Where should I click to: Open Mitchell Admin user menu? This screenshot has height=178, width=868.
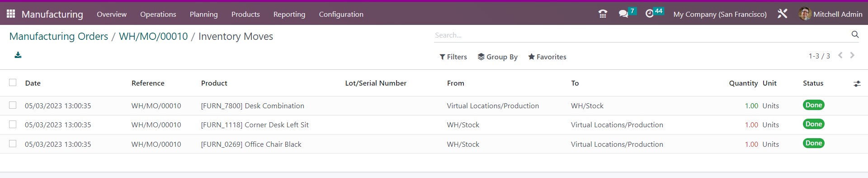(x=830, y=14)
